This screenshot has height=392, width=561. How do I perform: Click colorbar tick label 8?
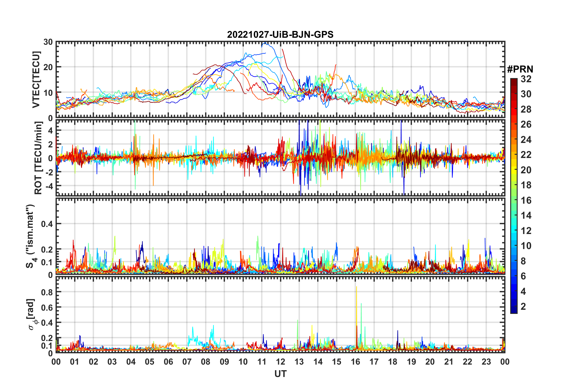[x=523, y=261]
